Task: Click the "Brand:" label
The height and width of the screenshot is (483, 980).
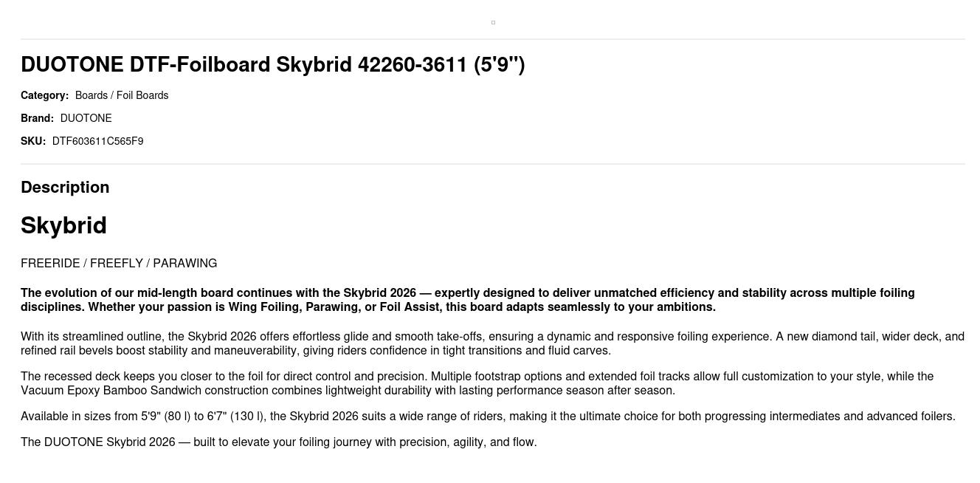Action: tap(37, 118)
